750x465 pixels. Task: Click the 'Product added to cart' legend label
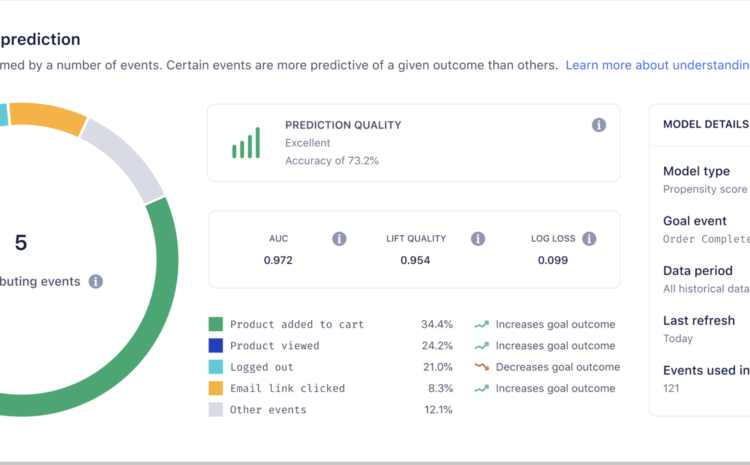[x=297, y=324]
